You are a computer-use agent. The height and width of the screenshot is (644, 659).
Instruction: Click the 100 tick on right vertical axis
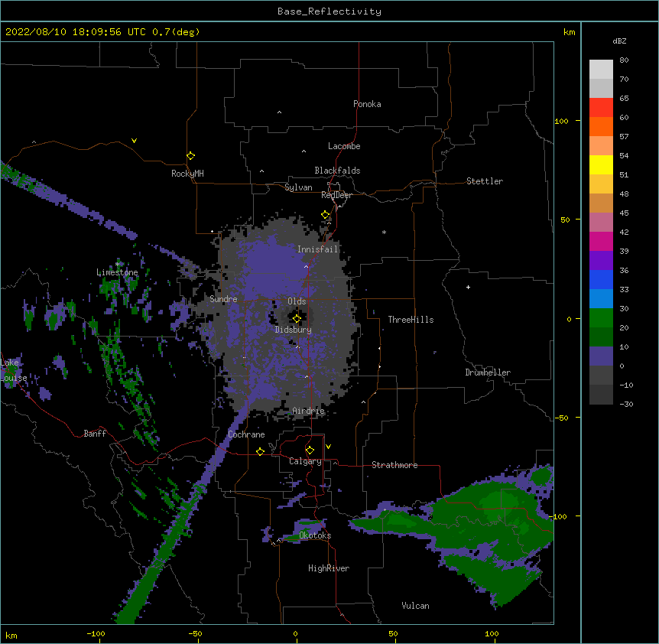(561, 121)
